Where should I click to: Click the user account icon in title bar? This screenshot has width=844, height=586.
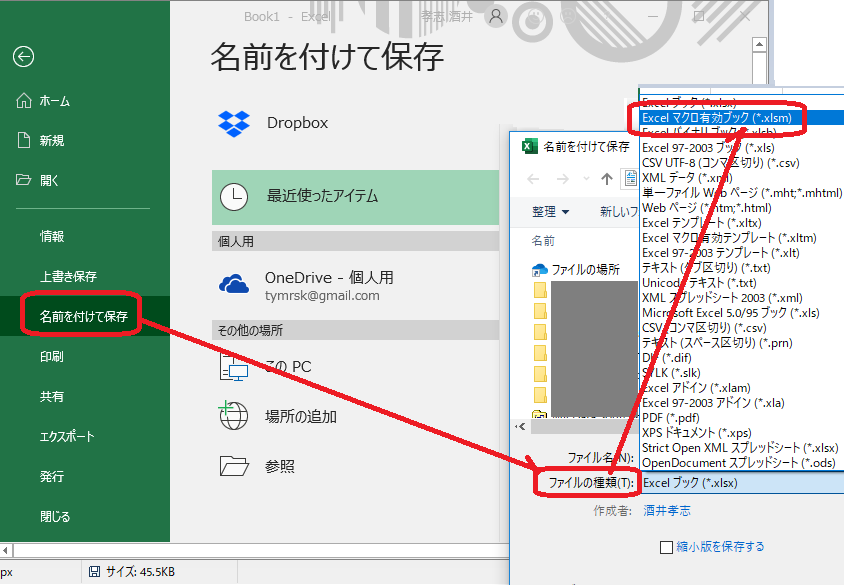(496, 17)
